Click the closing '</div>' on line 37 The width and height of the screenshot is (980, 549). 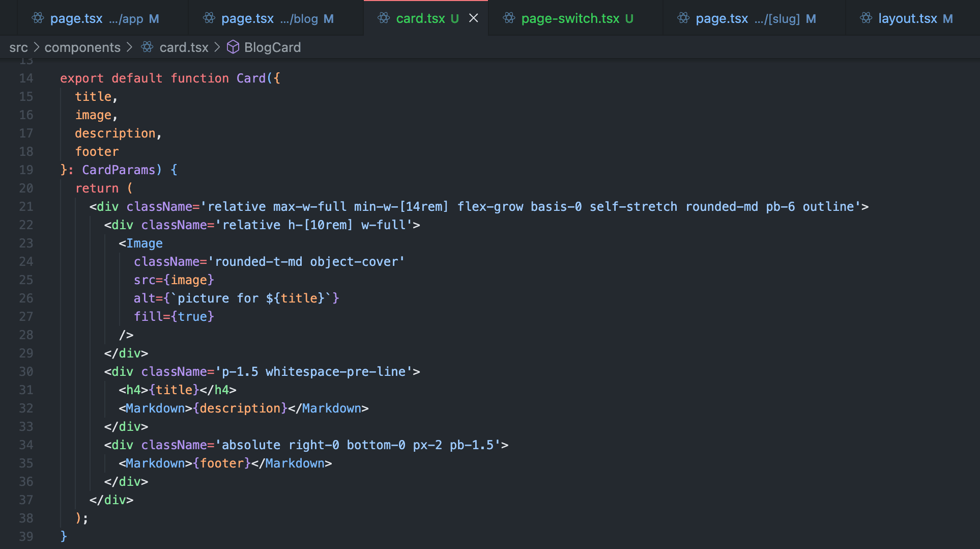[111, 500]
